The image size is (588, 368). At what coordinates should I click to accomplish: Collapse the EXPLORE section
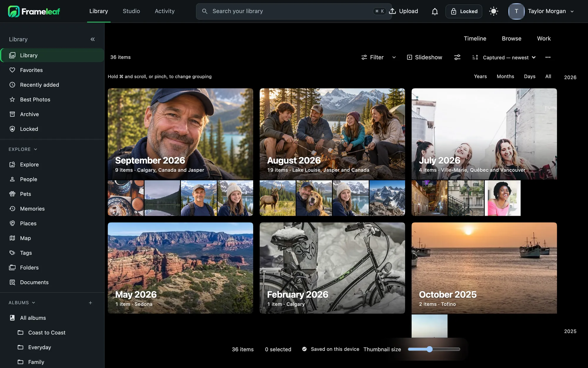tap(23, 149)
